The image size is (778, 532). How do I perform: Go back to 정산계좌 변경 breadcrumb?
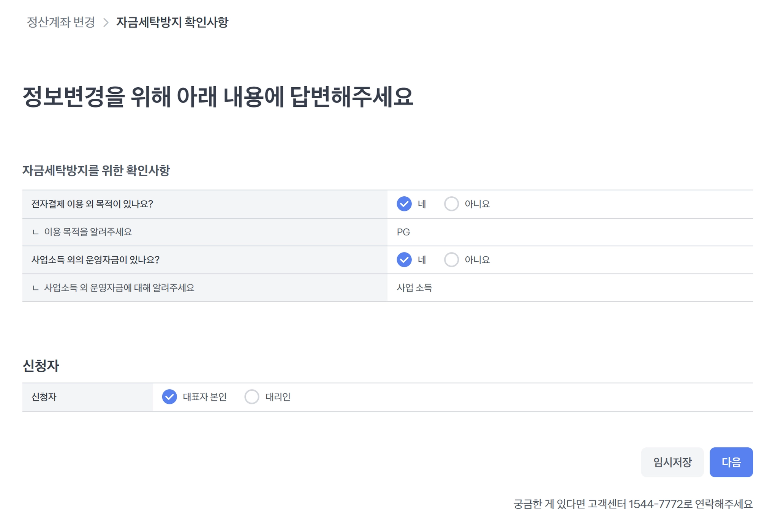point(61,22)
